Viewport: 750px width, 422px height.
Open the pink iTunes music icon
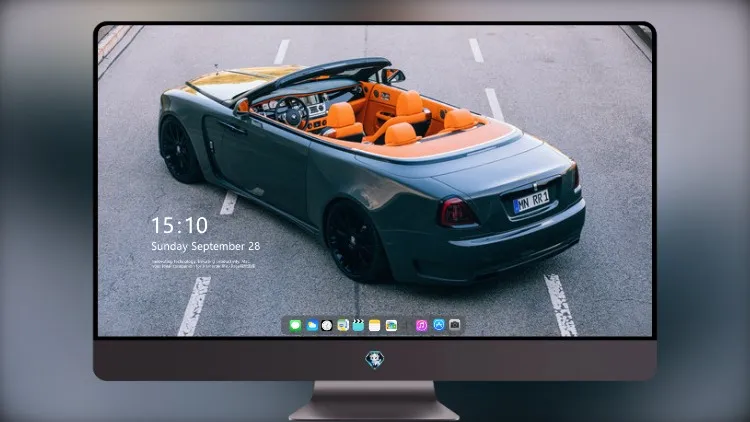coord(421,326)
